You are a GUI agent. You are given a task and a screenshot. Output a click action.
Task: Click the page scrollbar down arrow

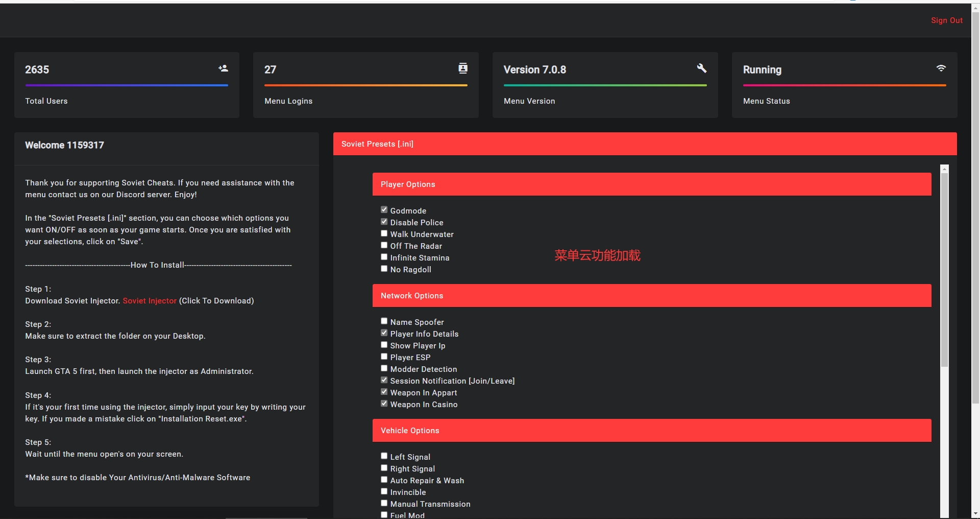pyautogui.click(x=975, y=513)
